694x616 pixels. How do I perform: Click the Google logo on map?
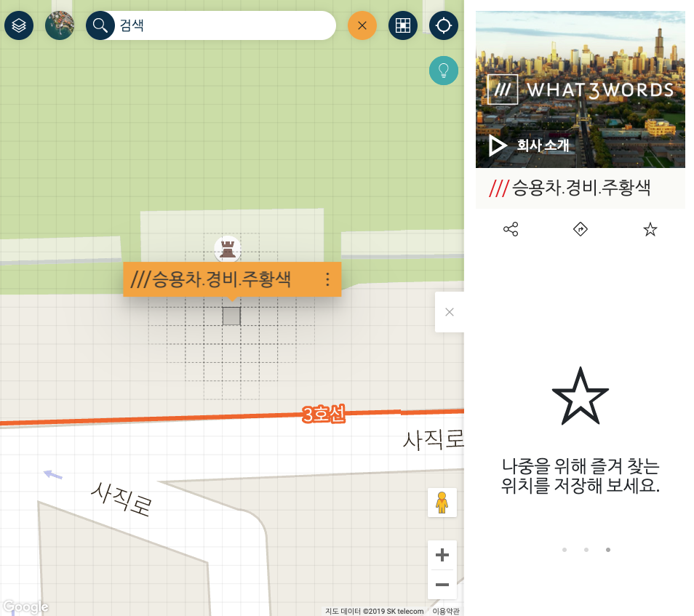point(25,607)
